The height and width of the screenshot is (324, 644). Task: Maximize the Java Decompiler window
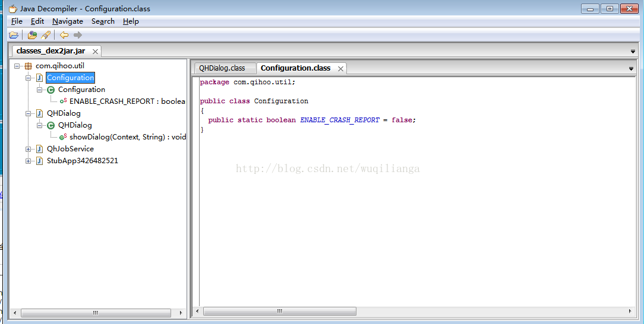[610, 9]
